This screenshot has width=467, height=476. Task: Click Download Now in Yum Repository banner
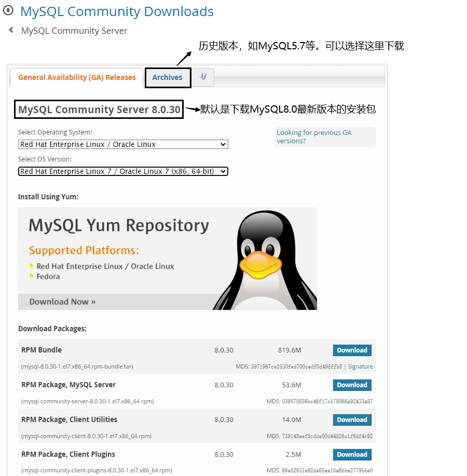62,302
